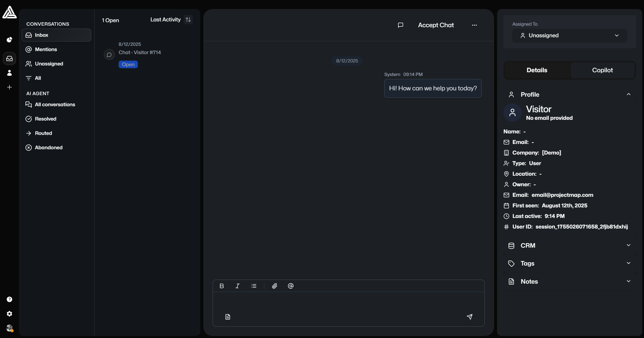The height and width of the screenshot is (338, 644).
Task: Open the three-dot more options menu
Action: pyautogui.click(x=474, y=25)
